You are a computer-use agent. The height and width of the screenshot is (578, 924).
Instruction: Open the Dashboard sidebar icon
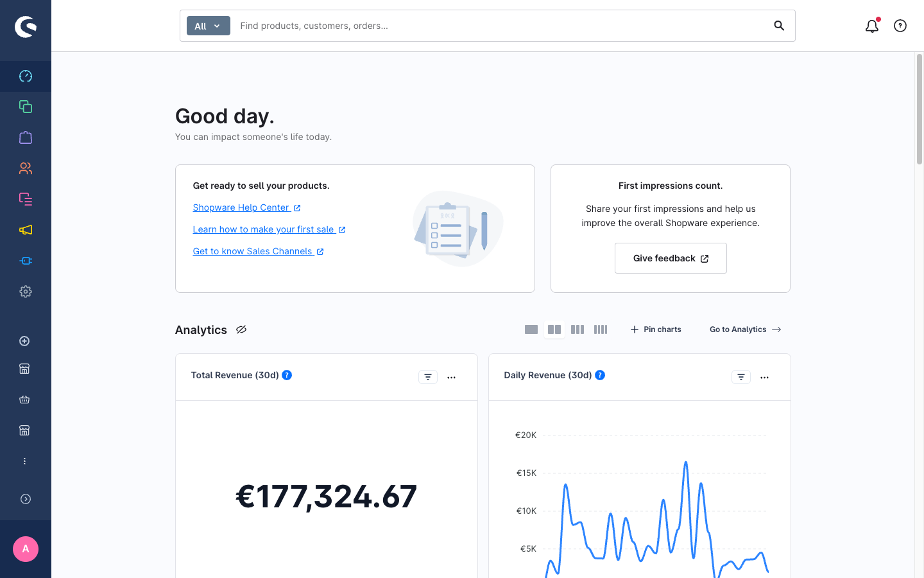coord(26,76)
